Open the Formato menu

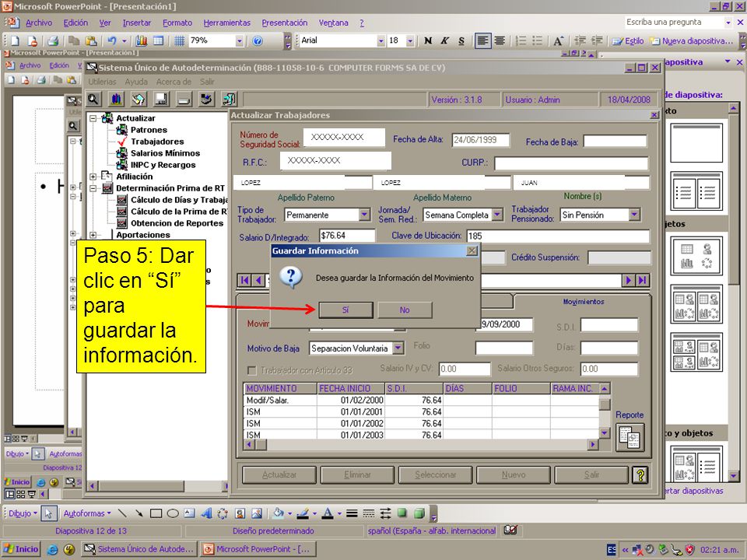click(177, 23)
